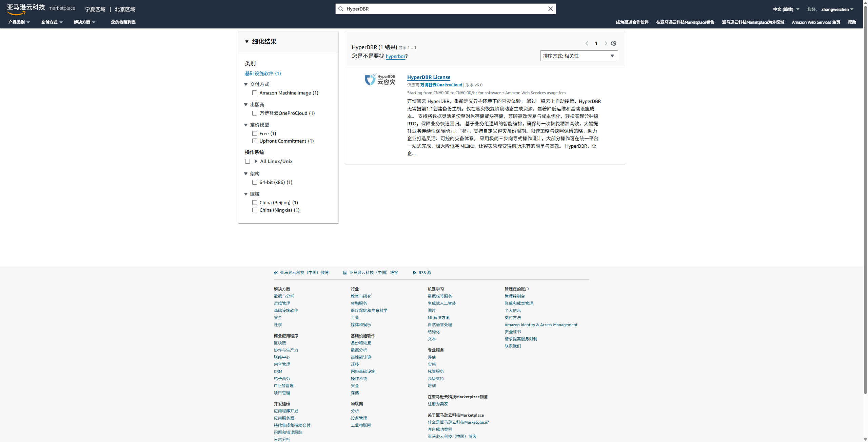Open search settings gear icon
868x442 pixels.
pos(613,43)
